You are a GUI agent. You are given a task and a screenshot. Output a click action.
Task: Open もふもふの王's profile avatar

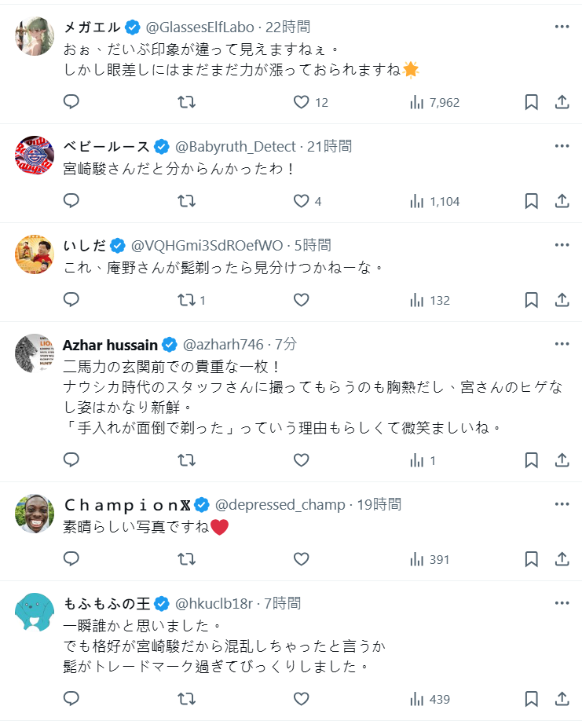(x=35, y=613)
